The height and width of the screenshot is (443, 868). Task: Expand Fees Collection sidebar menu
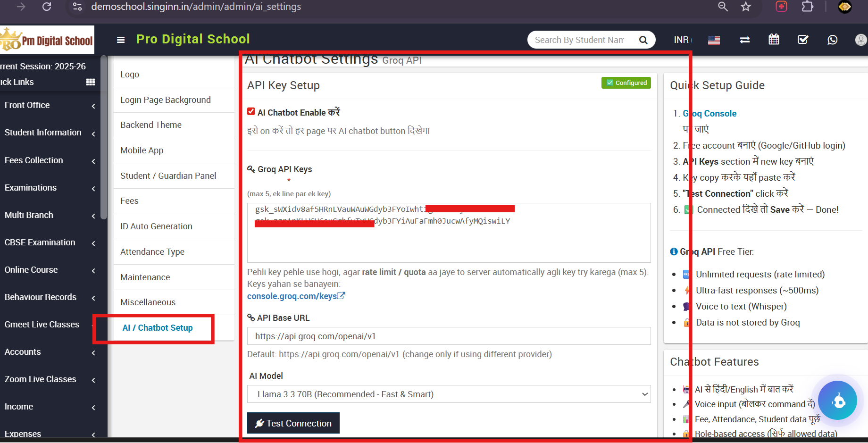[x=50, y=160]
